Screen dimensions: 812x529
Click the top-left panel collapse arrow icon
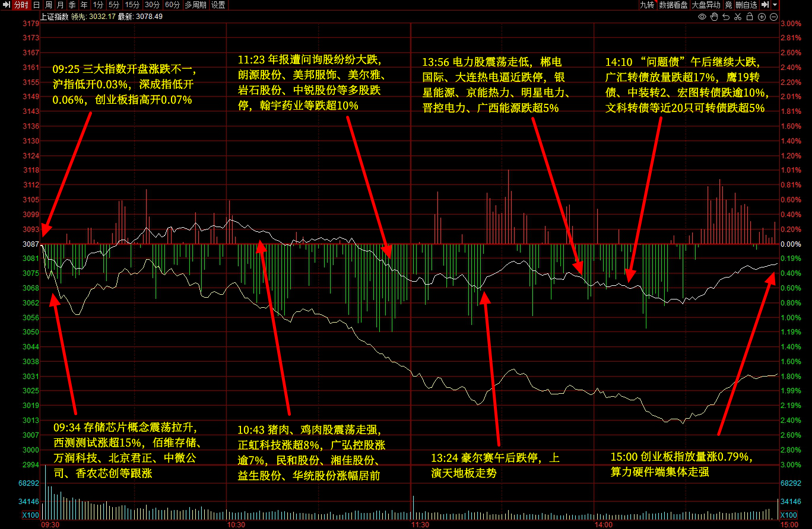(x=6, y=5)
